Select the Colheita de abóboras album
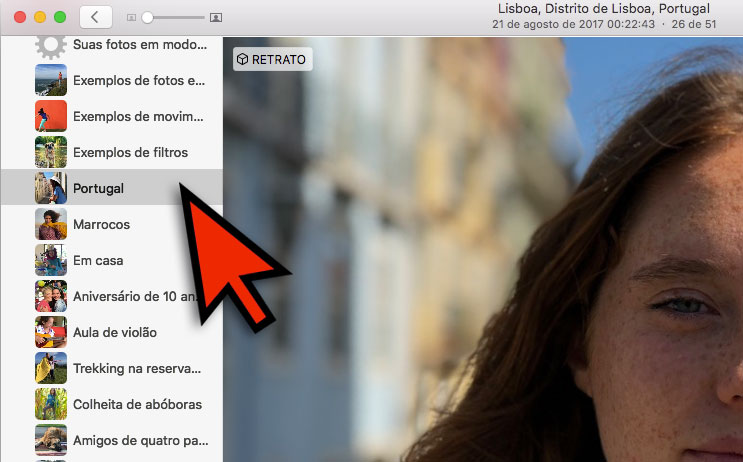Screen dimensions: 743x462 [x=137, y=404]
